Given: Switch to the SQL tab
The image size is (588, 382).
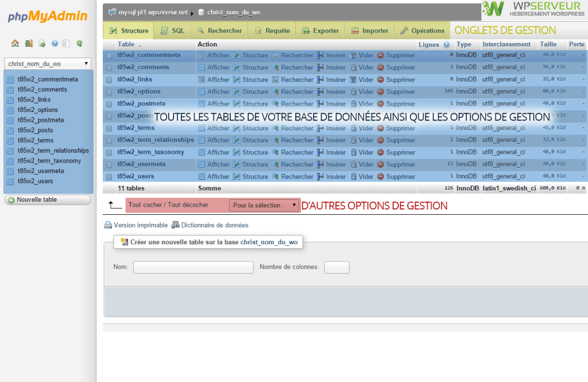Looking at the screenshot, I should [172, 30].
